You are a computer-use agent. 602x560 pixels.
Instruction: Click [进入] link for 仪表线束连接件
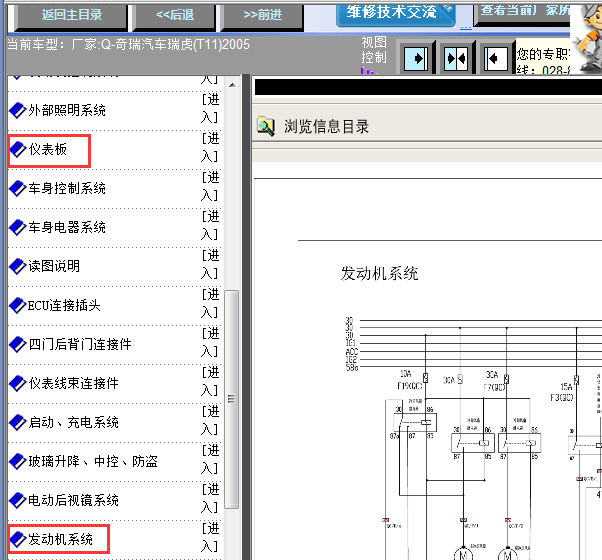(x=210, y=382)
